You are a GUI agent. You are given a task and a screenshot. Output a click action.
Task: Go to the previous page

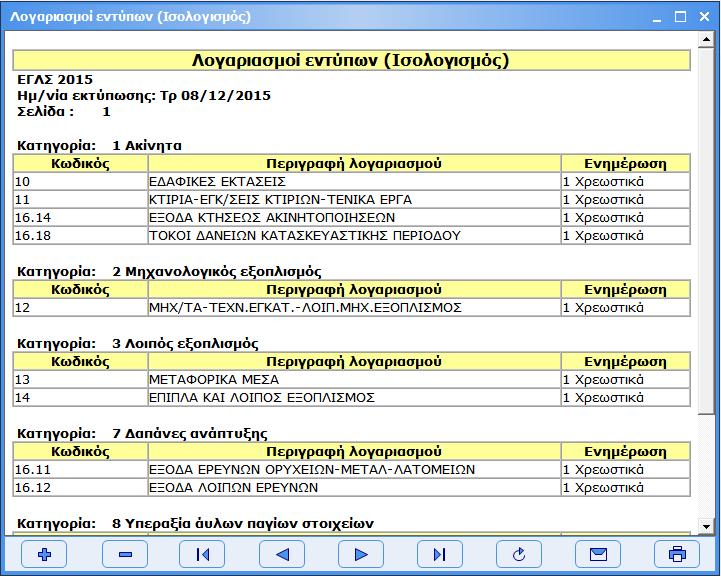click(282, 554)
